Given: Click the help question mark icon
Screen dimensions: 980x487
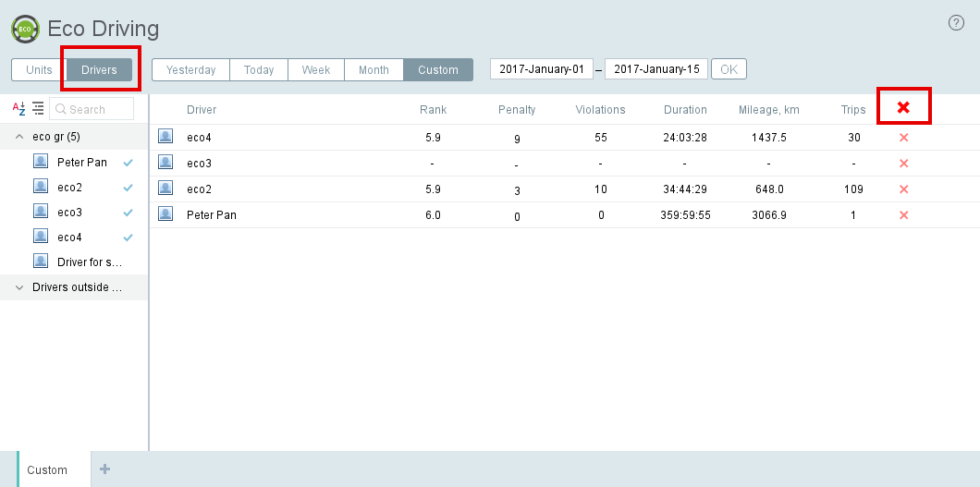Looking at the screenshot, I should click(x=957, y=23).
